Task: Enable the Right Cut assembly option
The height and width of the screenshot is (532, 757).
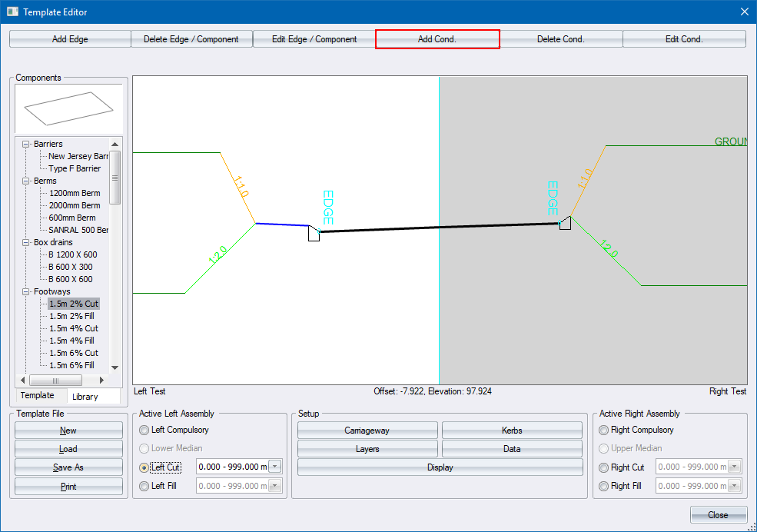Action: tap(604, 467)
